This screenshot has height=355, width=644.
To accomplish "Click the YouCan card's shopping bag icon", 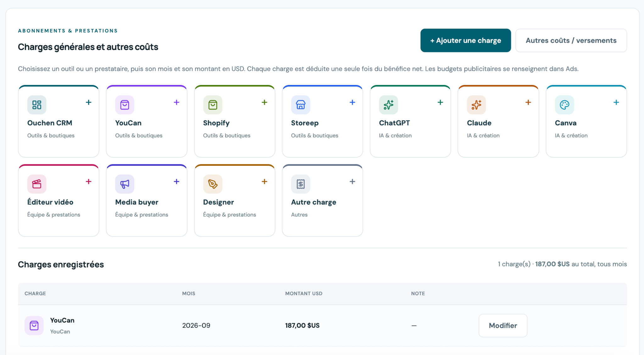I will [125, 105].
